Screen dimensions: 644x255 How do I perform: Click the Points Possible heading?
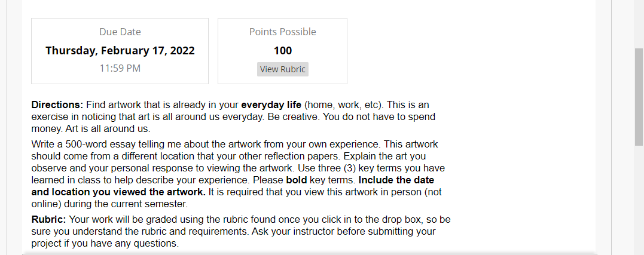(x=283, y=32)
